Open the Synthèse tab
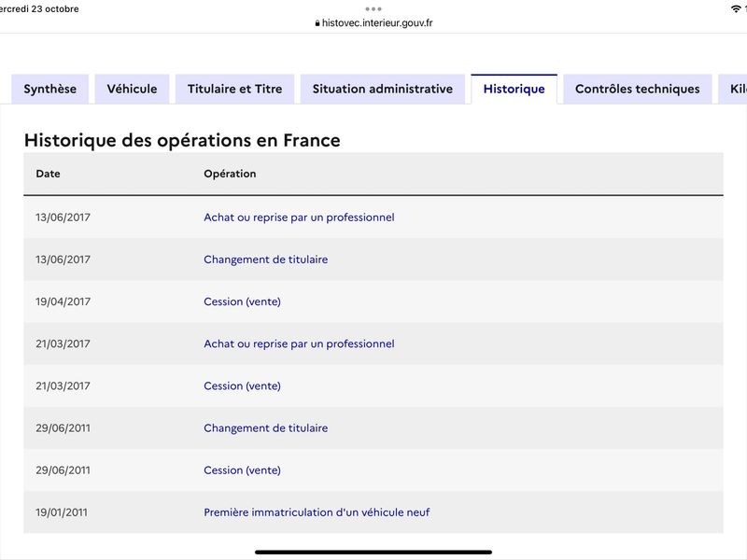The image size is (747, 560). point(50,89)
